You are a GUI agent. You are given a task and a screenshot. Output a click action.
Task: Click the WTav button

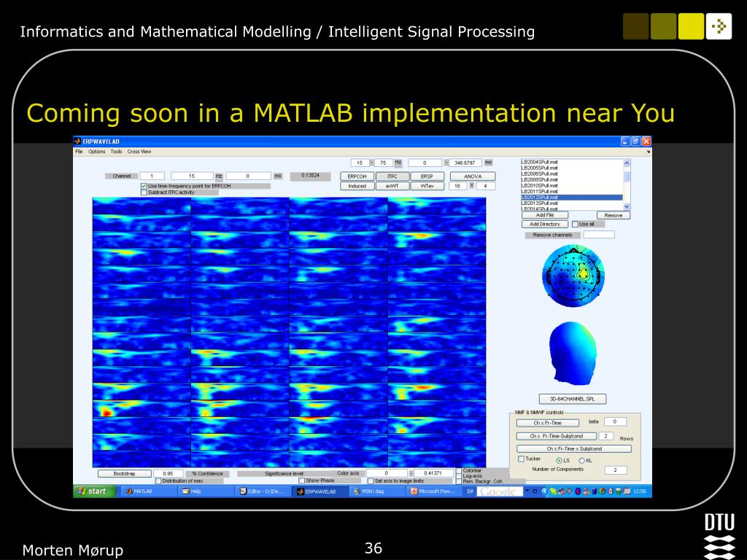click(427, 186)
